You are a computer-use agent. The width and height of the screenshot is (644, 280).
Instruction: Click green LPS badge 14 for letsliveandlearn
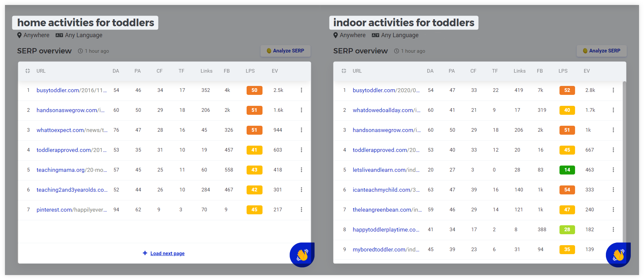pos(567,170)
